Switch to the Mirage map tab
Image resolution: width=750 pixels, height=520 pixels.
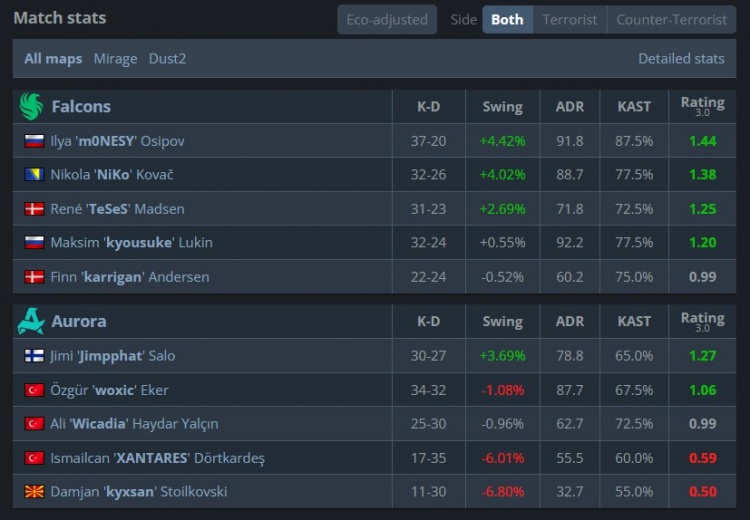[115, 59]
